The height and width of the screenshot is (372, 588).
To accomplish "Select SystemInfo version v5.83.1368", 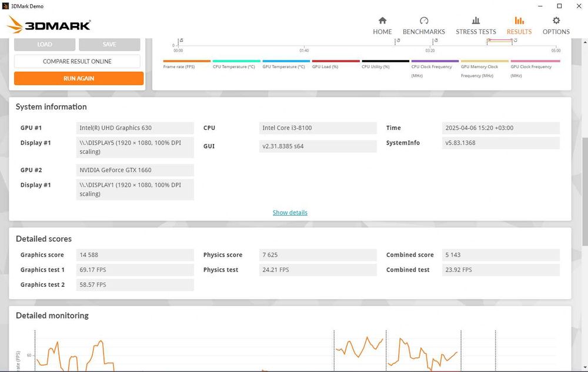I will pos(500,143).
